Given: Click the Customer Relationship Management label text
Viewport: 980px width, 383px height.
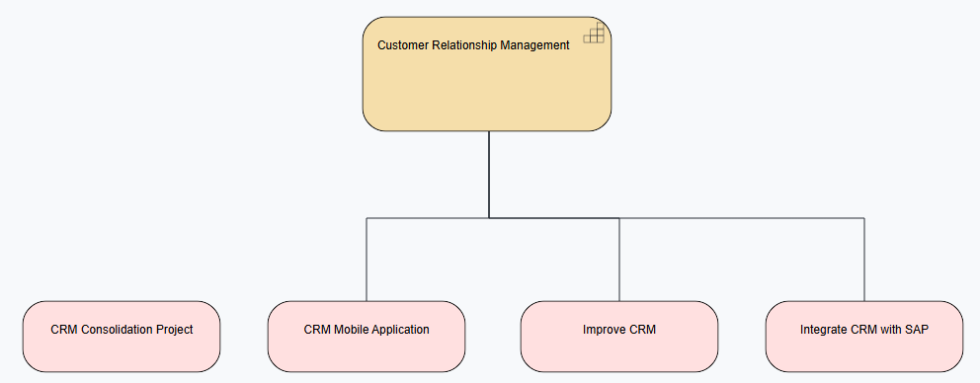Looking at the screenshot, I should [474, 45].
